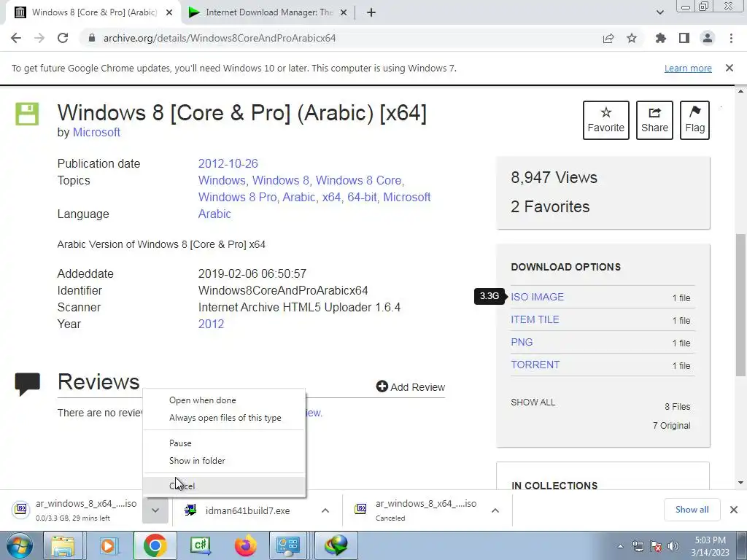Open the Chrome three-dot menu
The height and width of the screenshot is (560, 747).
[731, 38]
